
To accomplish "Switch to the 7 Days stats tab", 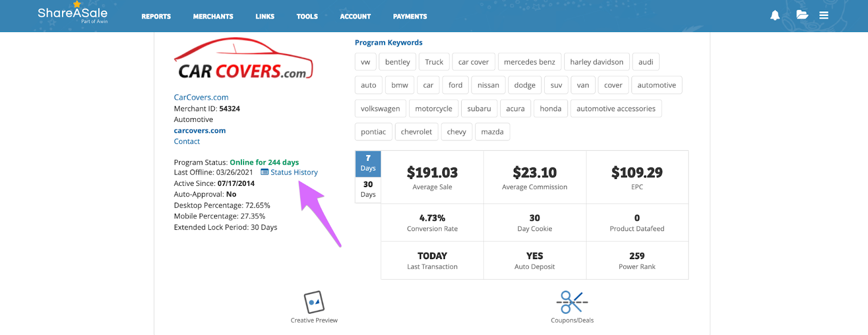I will point(368,164).
